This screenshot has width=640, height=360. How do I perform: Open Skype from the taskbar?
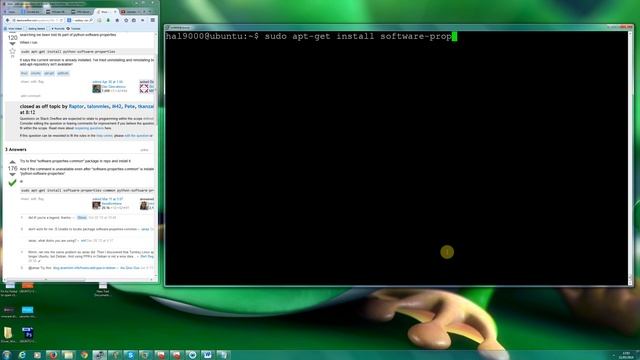pos(130,355)
